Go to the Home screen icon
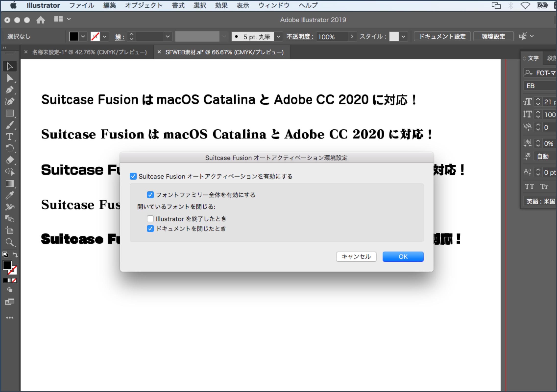 pyautogui.click(x=41, y=20)
